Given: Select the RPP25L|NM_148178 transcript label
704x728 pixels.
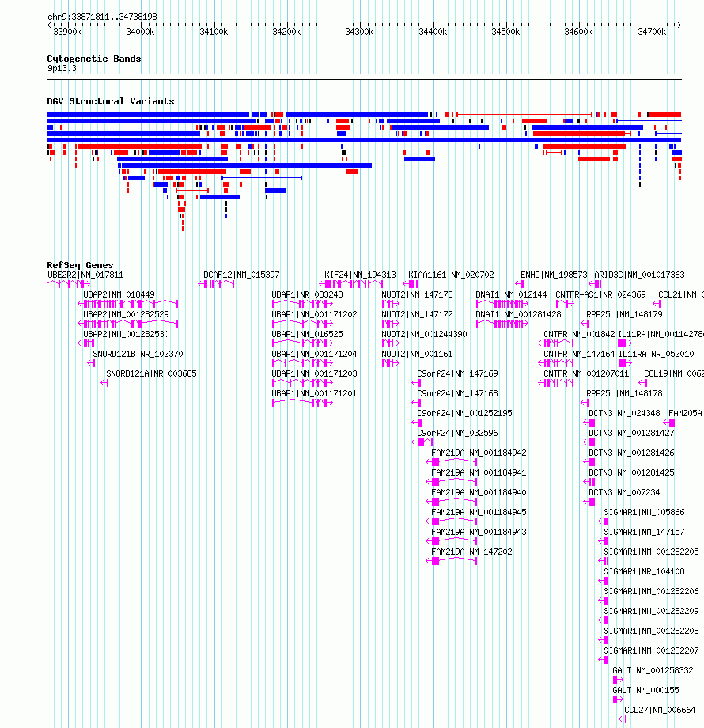Looking at the screenshot, I should 624,394.
